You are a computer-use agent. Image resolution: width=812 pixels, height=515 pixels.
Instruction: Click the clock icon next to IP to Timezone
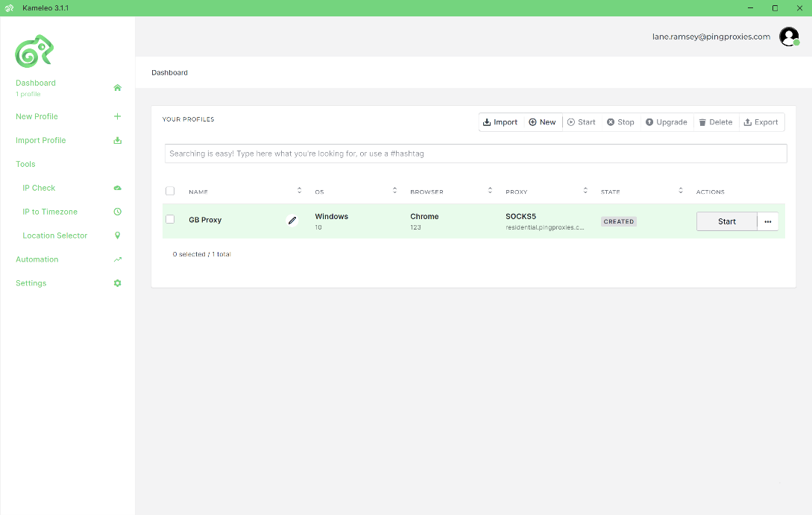pyautogui.click(x=118, y=212)
